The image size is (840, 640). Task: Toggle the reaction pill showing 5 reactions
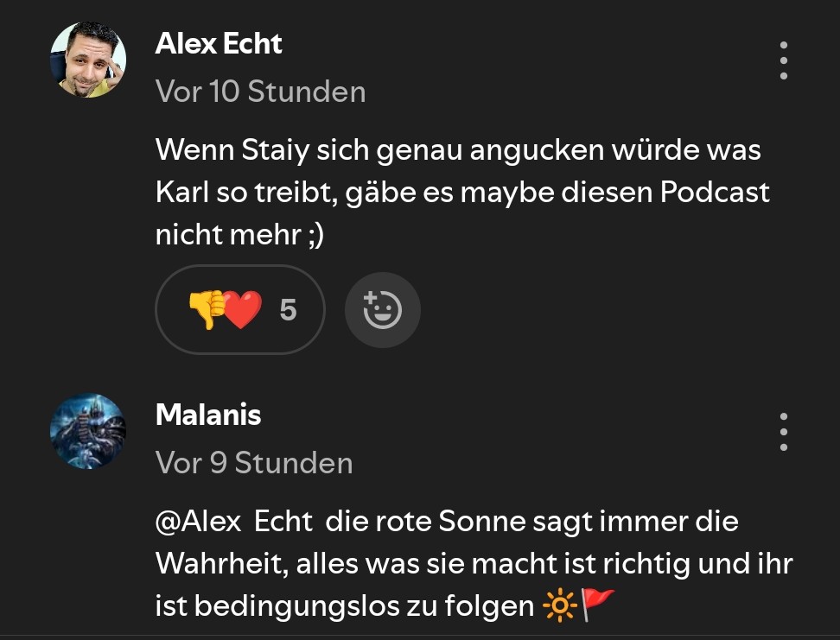coord(239,310)
